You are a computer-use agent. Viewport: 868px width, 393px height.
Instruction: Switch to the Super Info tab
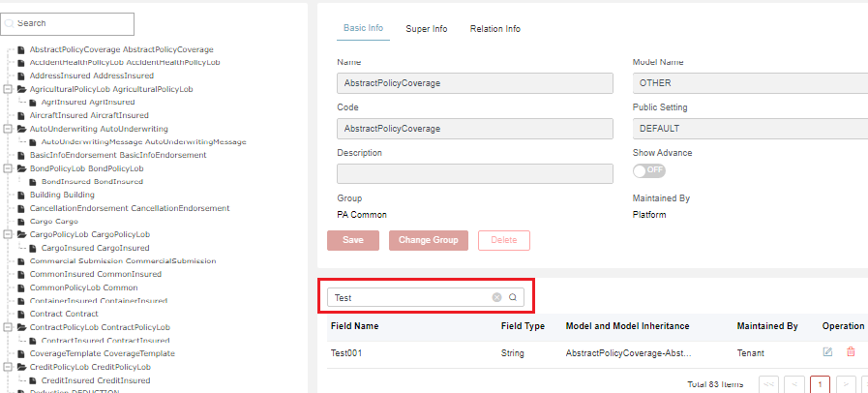426,29
